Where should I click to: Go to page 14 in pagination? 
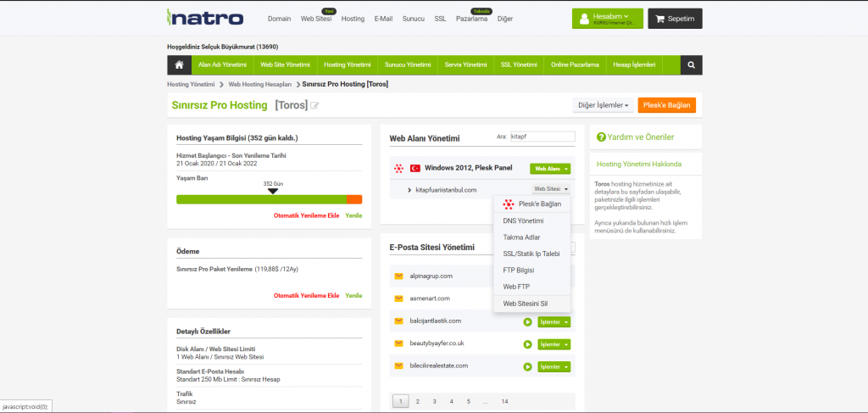point(504,401)
